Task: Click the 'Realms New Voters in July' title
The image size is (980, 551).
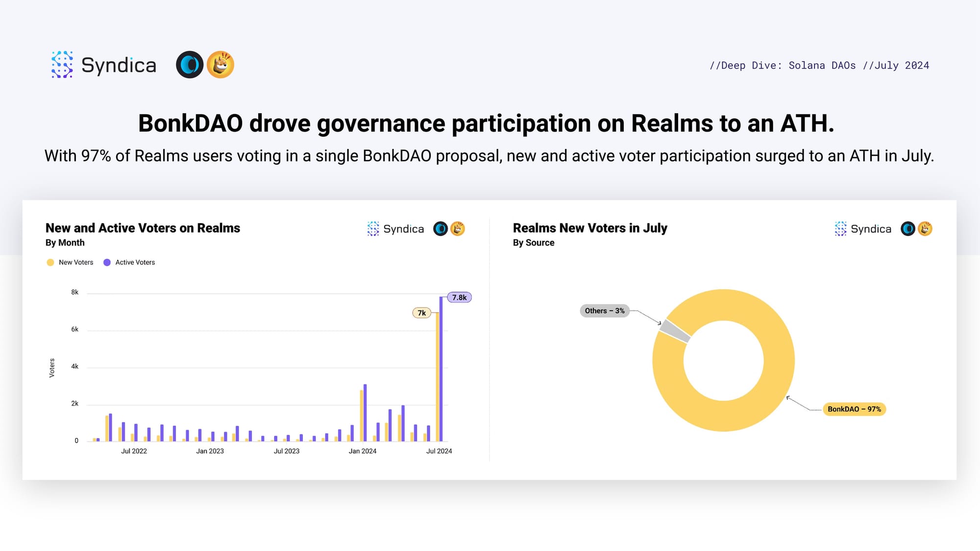Action: (x=590, y=228)
